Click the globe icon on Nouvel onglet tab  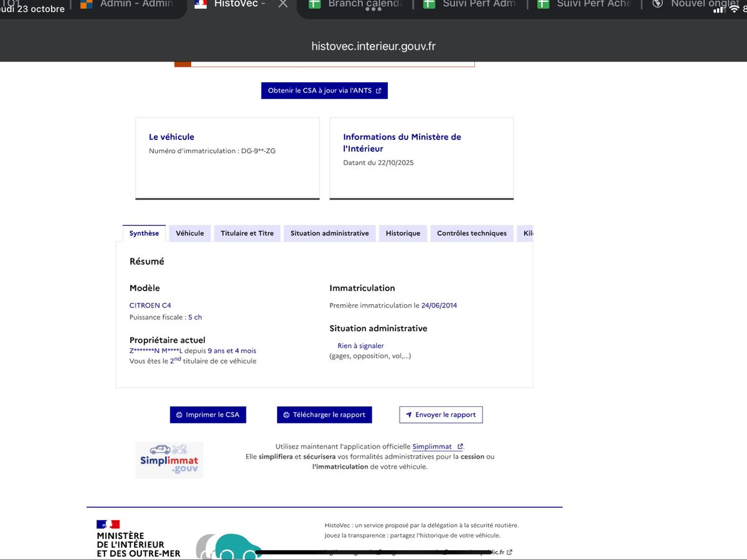(x=657, y=4)
